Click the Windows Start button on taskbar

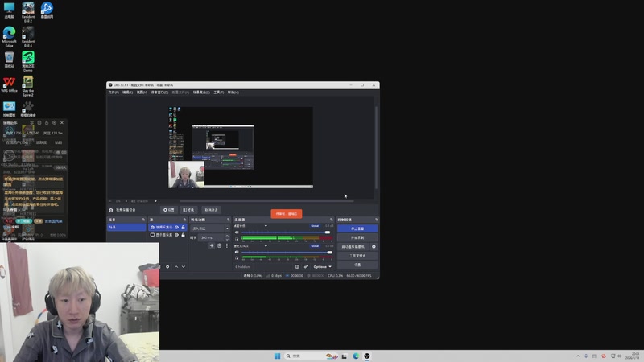pos(277,356)
